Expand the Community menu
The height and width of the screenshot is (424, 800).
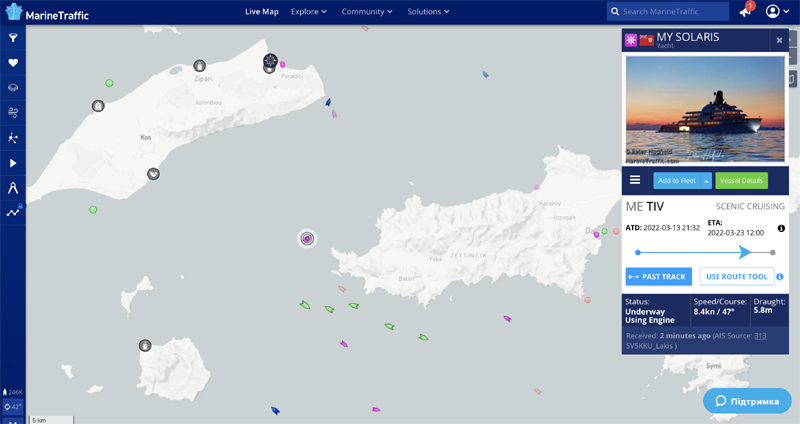coord(367,12)
